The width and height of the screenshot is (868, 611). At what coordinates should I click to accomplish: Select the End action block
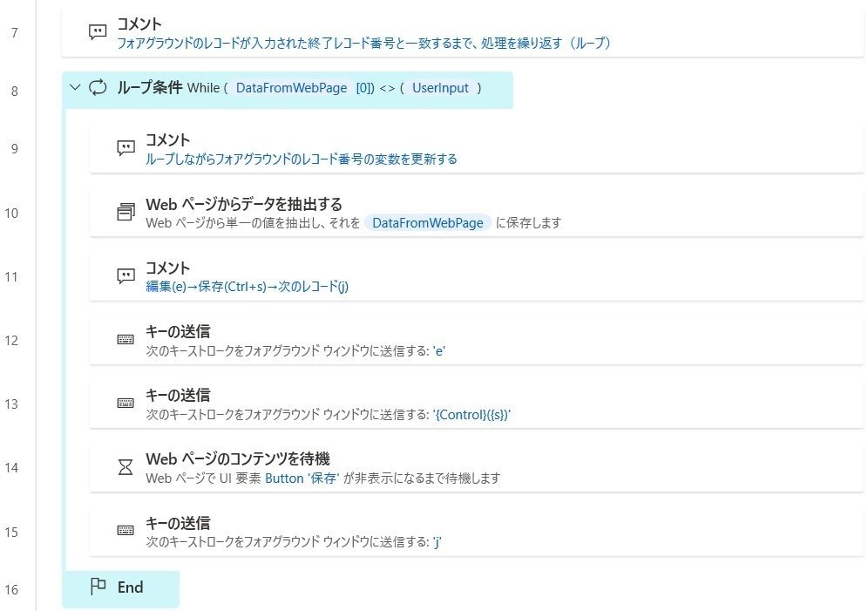click(120, 589)
